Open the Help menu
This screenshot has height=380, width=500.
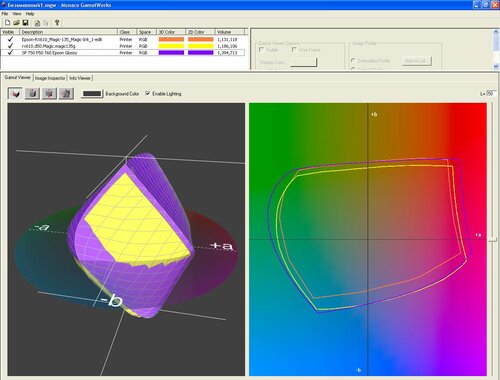click(30, 14)
